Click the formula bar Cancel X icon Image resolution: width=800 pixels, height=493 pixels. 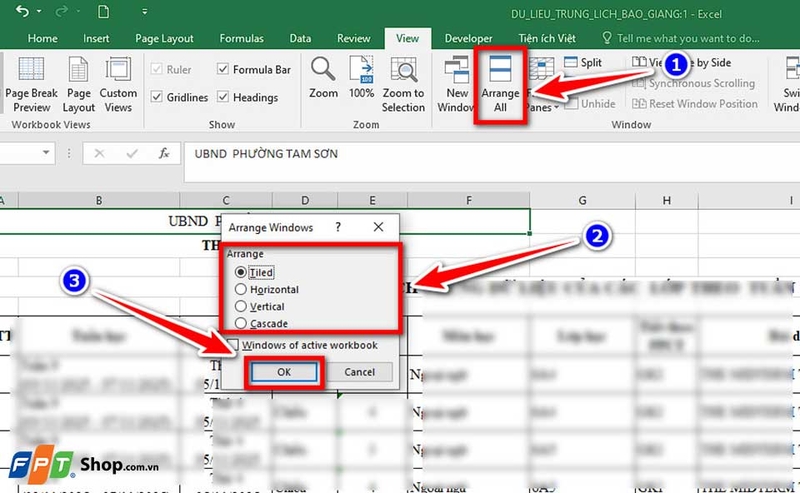coord(99,153)
